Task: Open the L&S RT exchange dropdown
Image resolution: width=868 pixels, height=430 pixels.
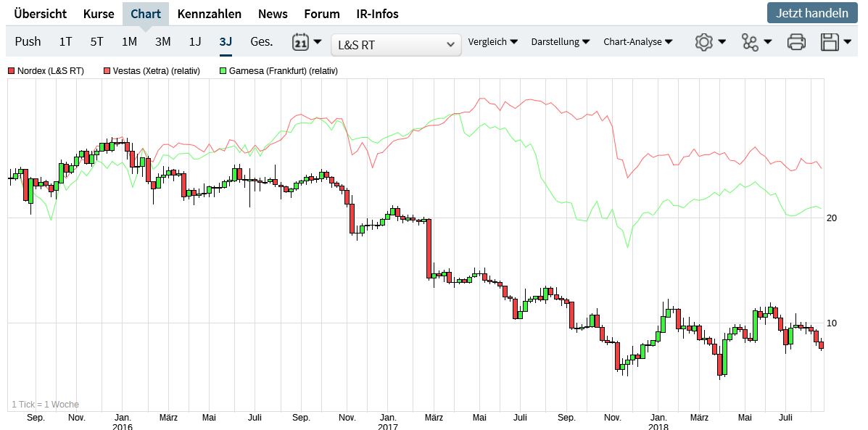Action: (396, 45)
